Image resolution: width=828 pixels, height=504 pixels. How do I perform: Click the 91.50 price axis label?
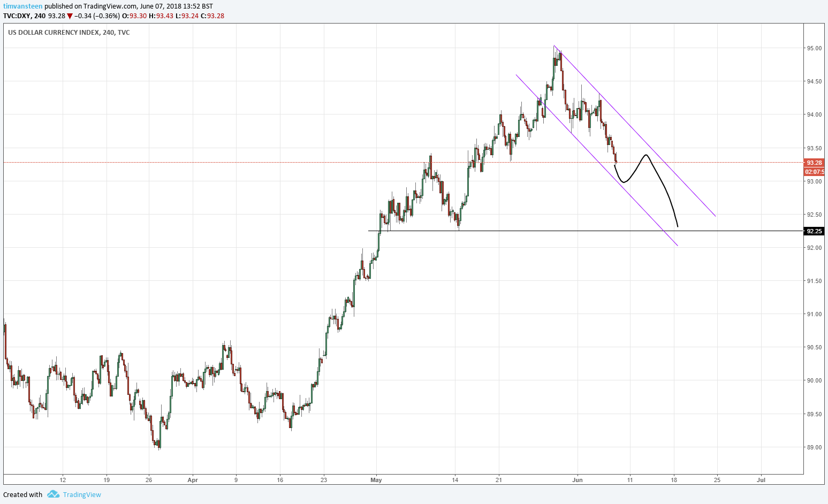[x=814, y=281]
